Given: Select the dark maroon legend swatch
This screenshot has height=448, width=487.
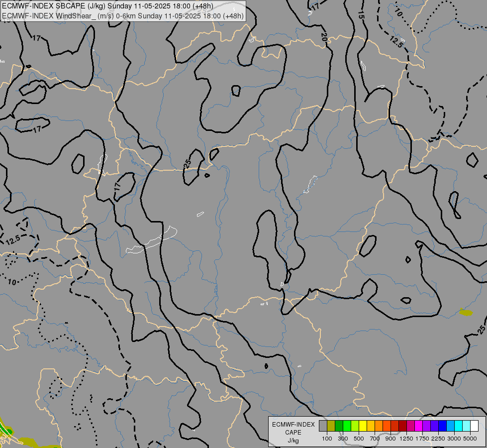Looking at the screenshot, I should pyautogui.click(x=402, y=426).
